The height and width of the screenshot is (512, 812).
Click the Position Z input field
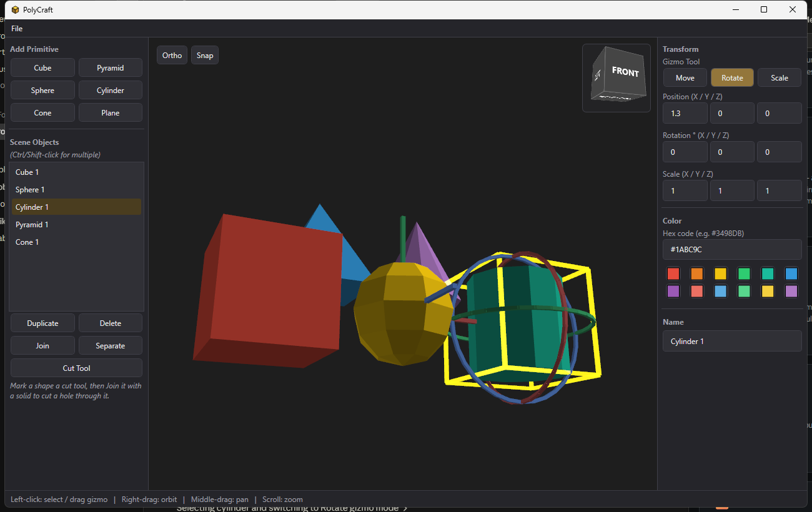pos(780,113)
